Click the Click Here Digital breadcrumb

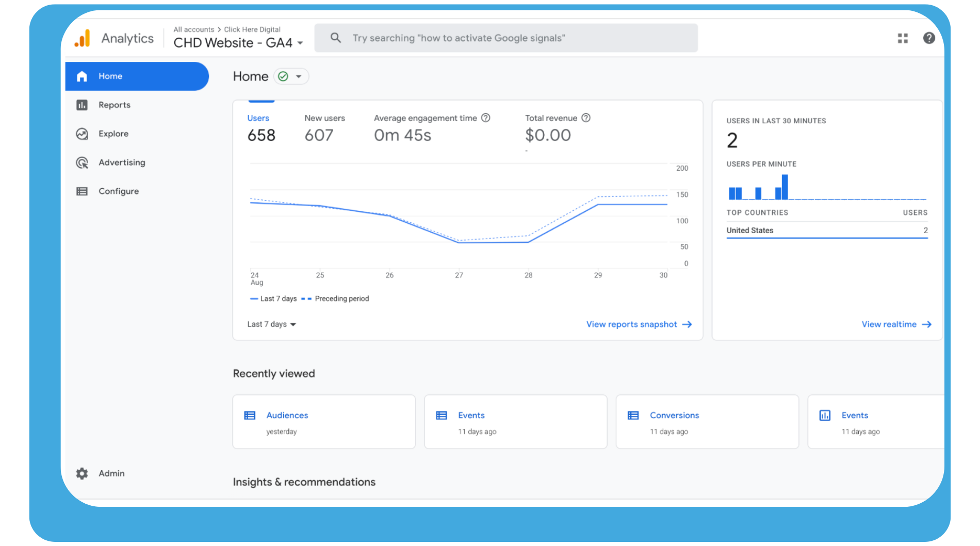[x=252, y=29]
